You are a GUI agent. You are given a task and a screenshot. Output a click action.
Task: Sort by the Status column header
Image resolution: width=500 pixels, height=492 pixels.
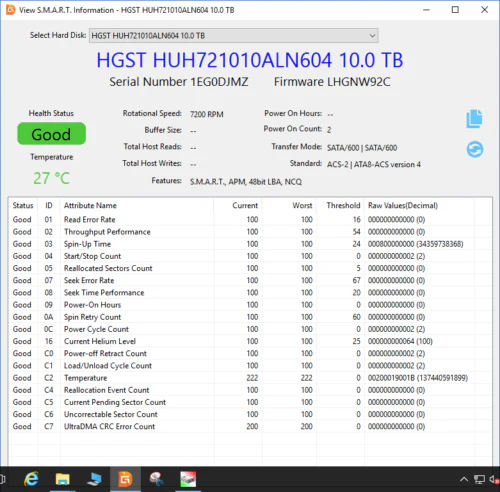point(23,205)
